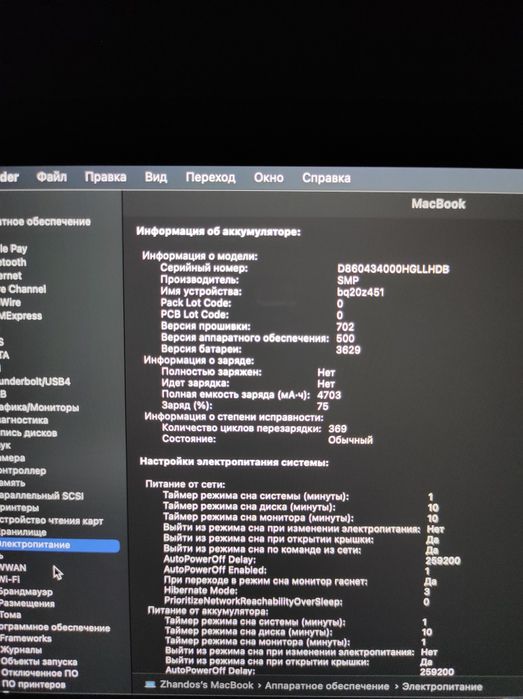This screenshot has height=699, width=523.
Task: Click the AutoPowerOff Enabled row
Action: pyautogui.click(x=297, y=570)
